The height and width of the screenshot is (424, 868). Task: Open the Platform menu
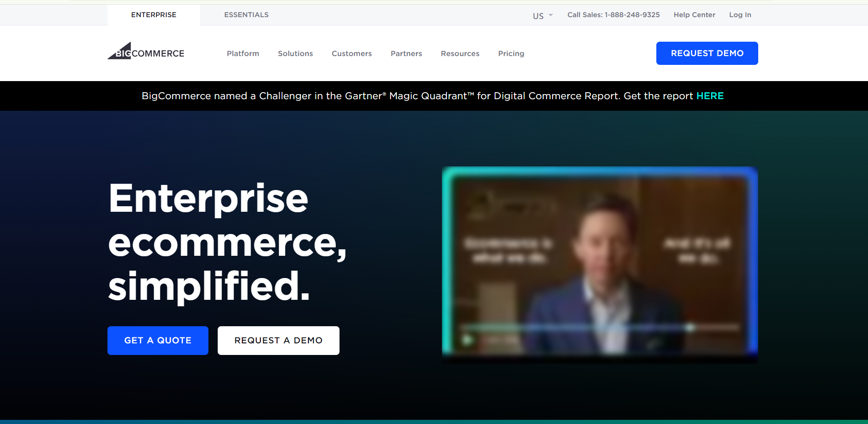pyautogui.click(x=243, y=53)
